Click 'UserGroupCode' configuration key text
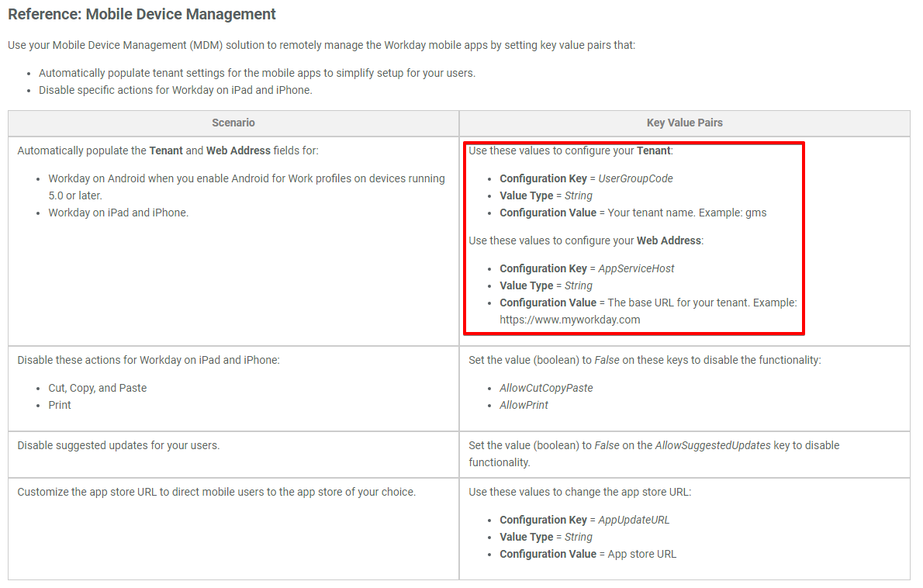 coord(636,179)
